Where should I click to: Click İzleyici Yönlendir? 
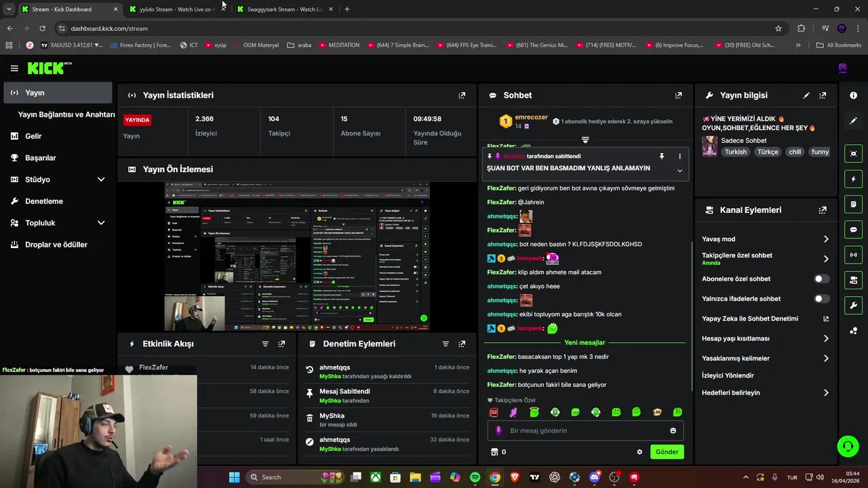coord(728,375)
